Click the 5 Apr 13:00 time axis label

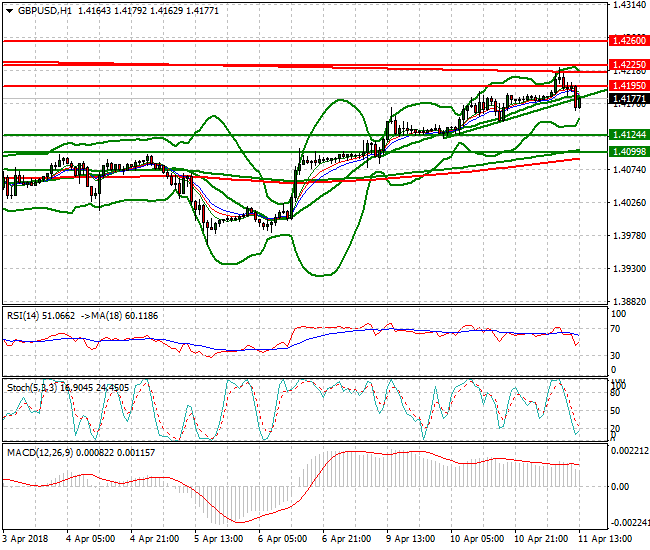(216, 538)
